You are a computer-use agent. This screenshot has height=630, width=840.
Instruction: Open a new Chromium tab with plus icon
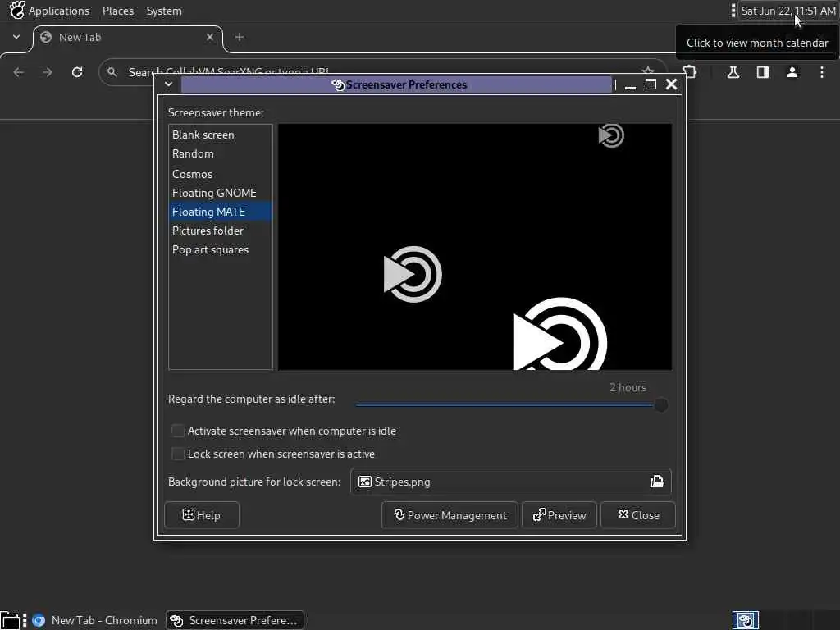(240, 37)
